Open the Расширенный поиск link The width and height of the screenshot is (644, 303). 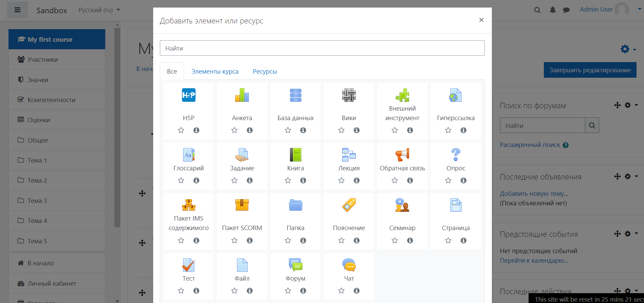[x=530, y=145]
